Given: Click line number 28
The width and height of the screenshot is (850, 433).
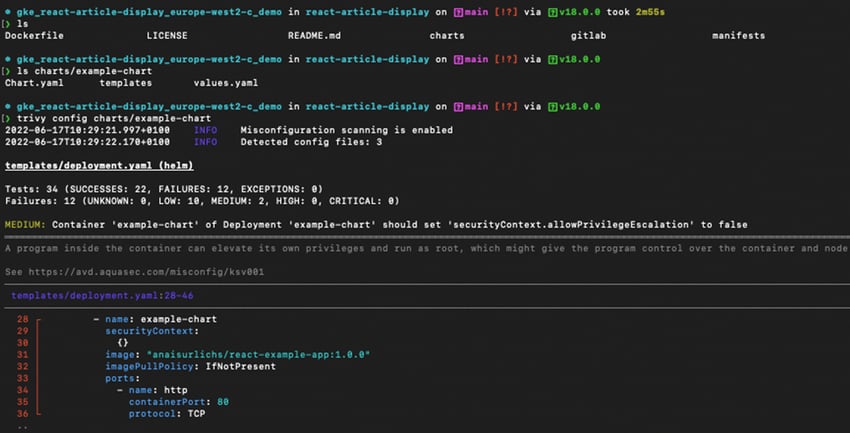Looking at the screenshot, I should pos(22,320).
